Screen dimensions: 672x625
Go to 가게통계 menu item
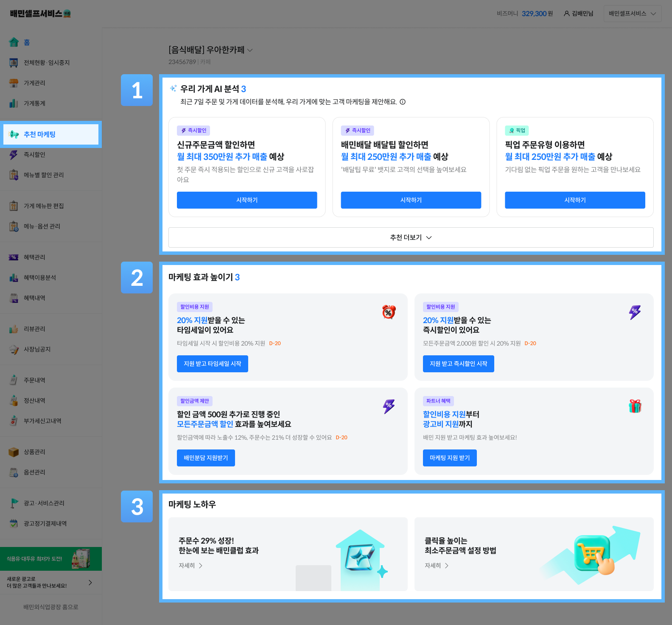click(51, 103)
